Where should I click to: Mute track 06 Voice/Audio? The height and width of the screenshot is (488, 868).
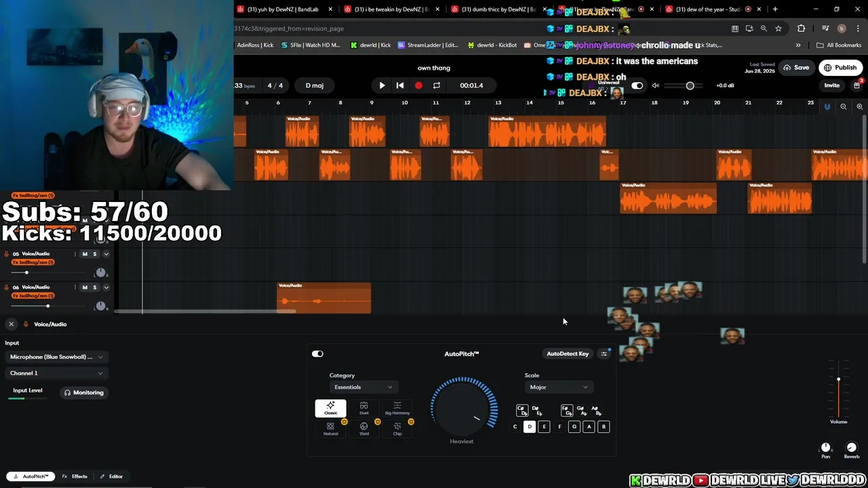(85, 287)
